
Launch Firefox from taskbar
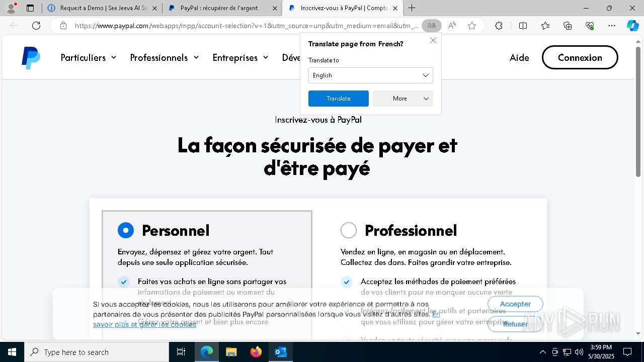[x=256, y=352]
